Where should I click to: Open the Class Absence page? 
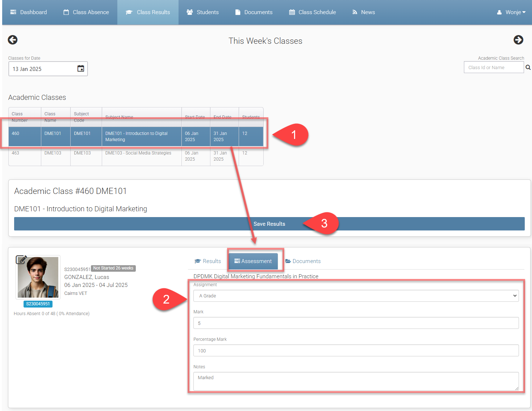pyautogui.click(x=86, y=12)
